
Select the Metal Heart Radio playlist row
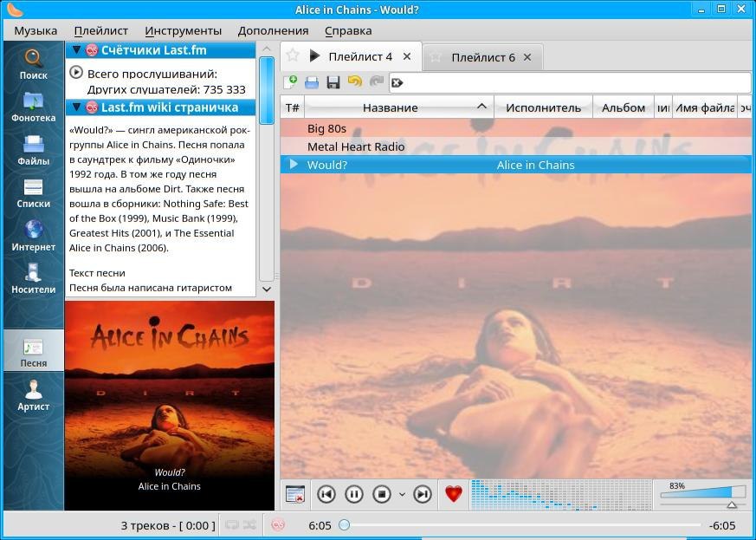coord(515,146)
